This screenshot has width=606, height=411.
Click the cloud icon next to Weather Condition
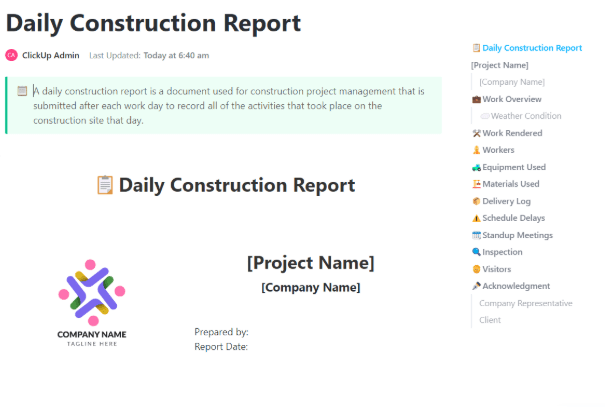(485, 116)
